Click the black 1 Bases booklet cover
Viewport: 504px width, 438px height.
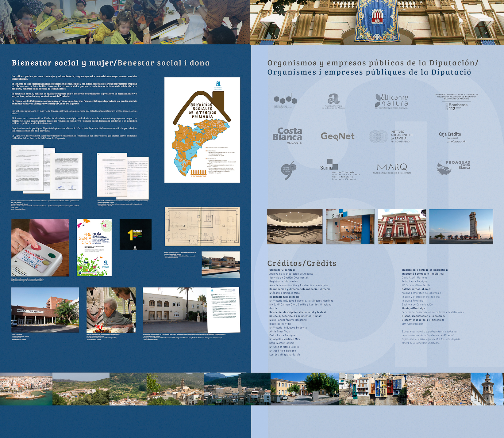136,234
